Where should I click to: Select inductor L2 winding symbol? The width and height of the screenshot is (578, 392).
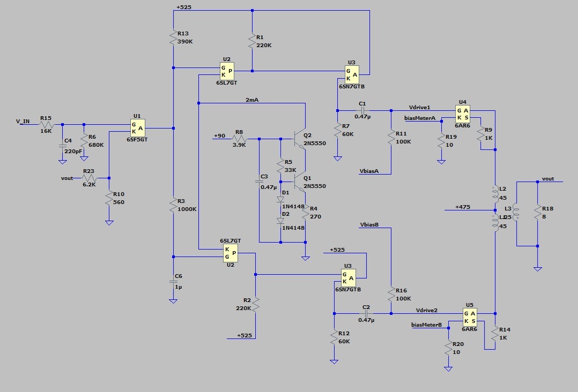pos(495,193)
